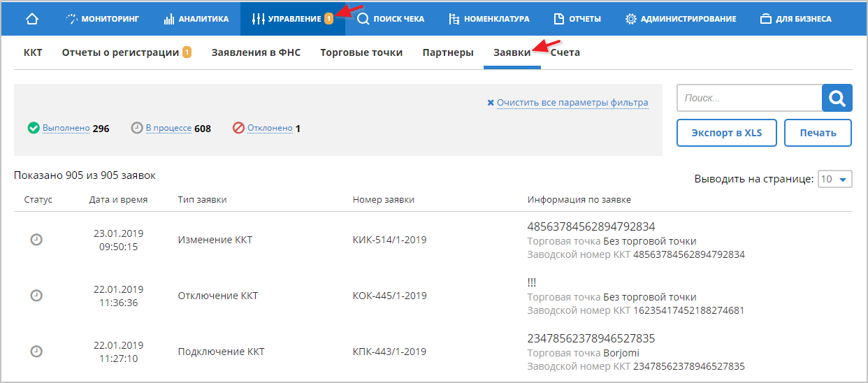The width and height of the screenshot is (868, 383).
Task: Click Очистить все параметры фильтра link
Action: 572,103
